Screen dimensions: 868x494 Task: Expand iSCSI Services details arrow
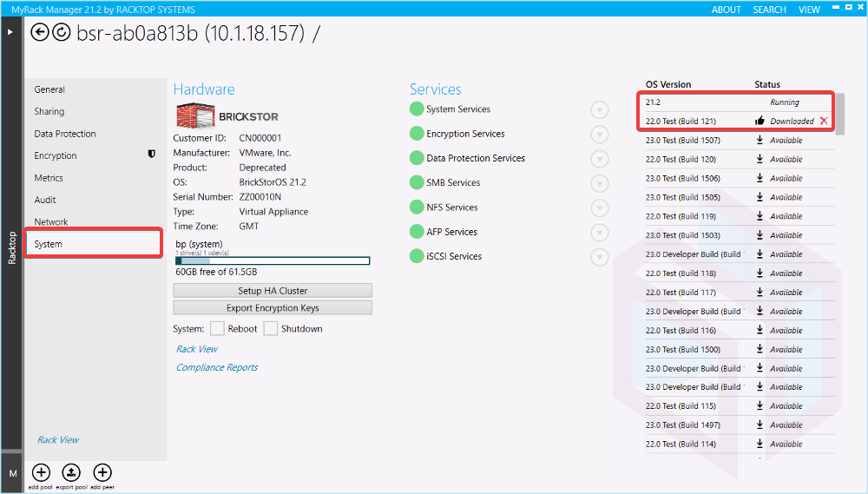tap(600, 257)
